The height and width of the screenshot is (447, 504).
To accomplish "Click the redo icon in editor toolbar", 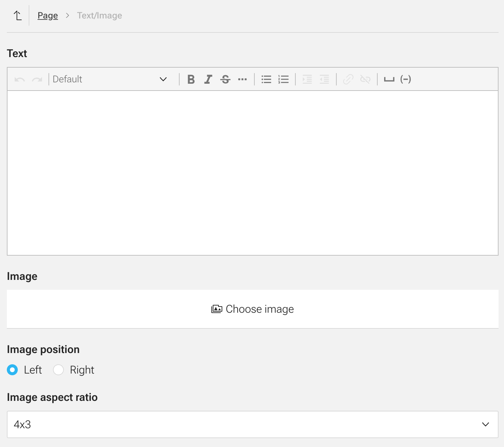I will [x=37, y=79].
